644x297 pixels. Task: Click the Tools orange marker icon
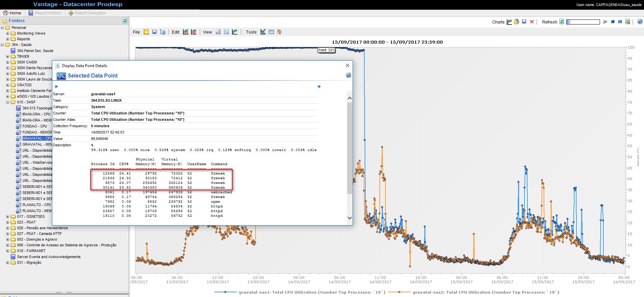279,32
